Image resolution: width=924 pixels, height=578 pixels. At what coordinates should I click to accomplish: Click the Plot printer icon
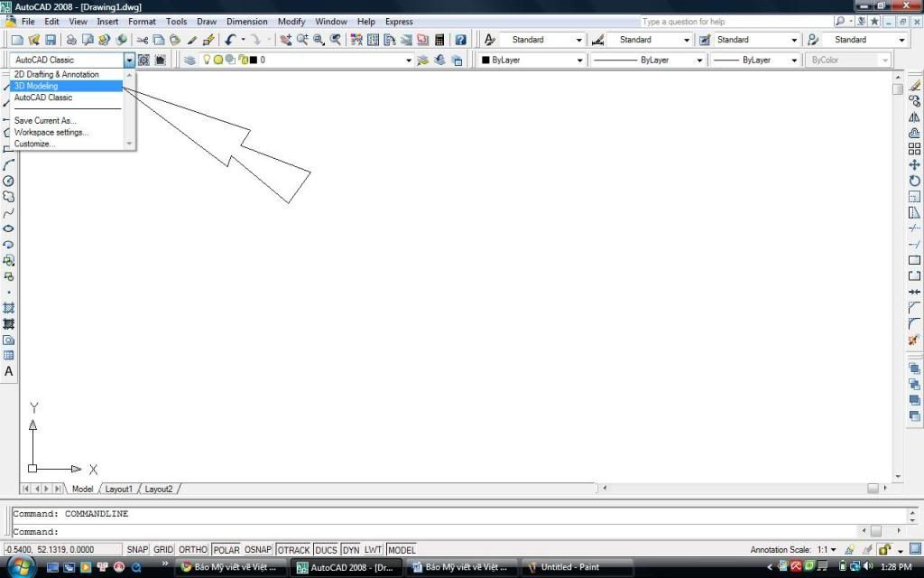(x=71, y=40)
